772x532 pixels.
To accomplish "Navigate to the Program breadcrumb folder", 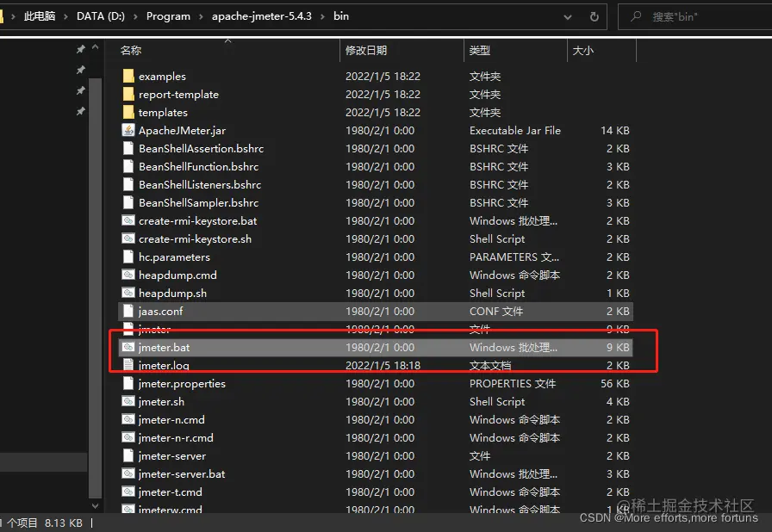I will click(x=168, y=16).
